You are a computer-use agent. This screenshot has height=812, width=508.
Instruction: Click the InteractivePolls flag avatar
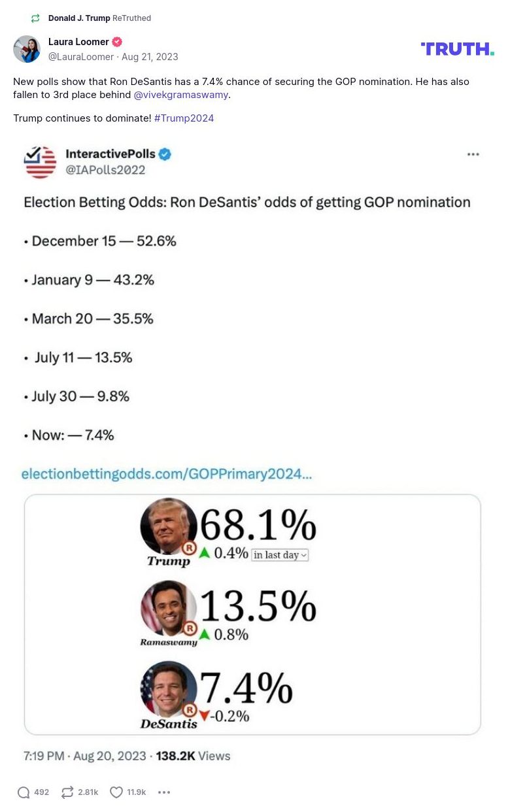[41, 162]
